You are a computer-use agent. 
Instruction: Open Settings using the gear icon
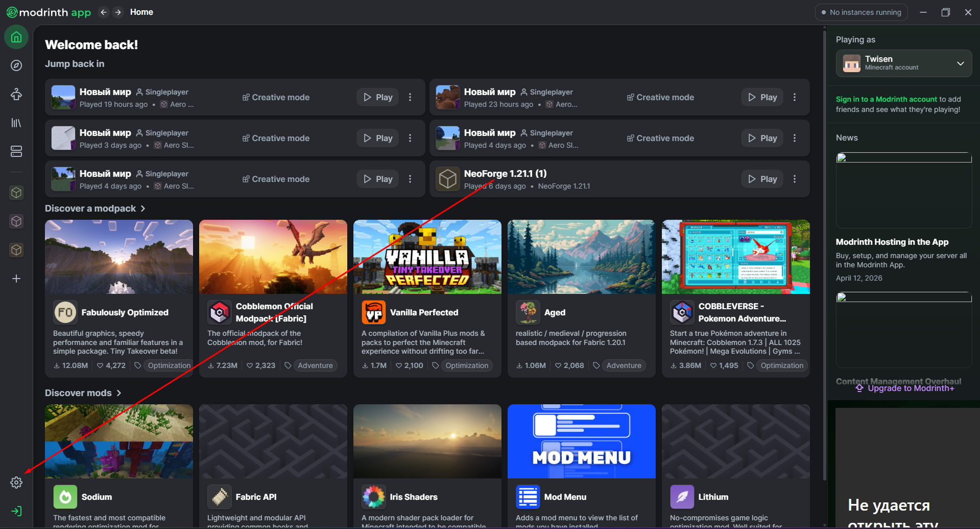[x=16, y=482]
